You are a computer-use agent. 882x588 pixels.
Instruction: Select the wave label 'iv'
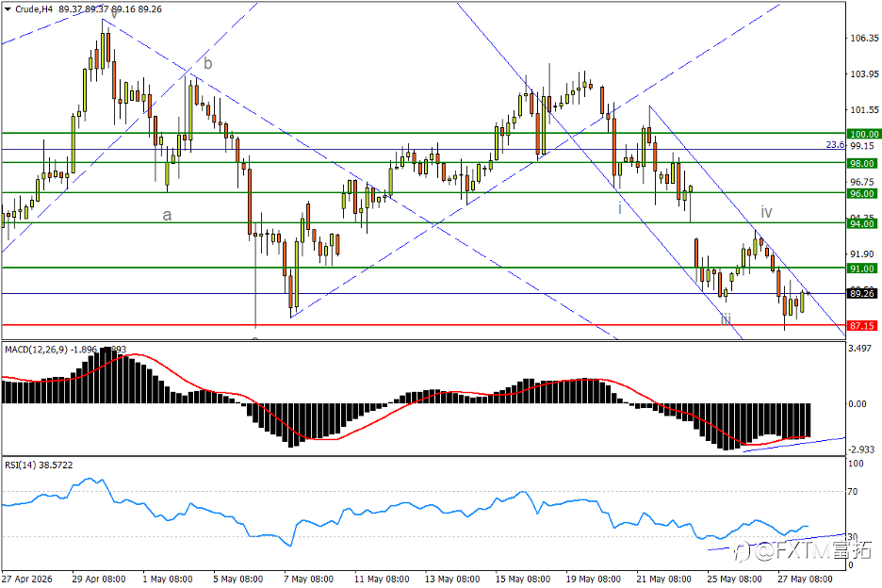766,212
